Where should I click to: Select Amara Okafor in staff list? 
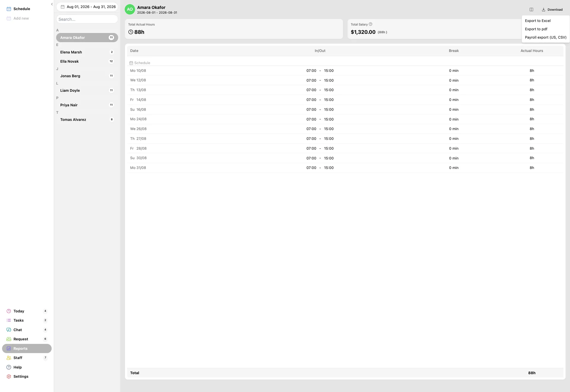point(87,38)
